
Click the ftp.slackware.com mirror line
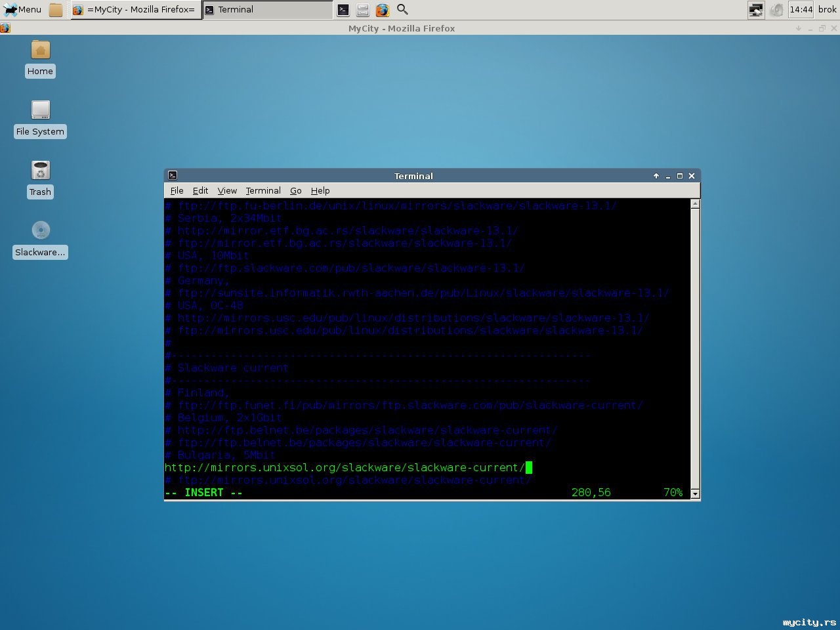(x=345, y=268)
